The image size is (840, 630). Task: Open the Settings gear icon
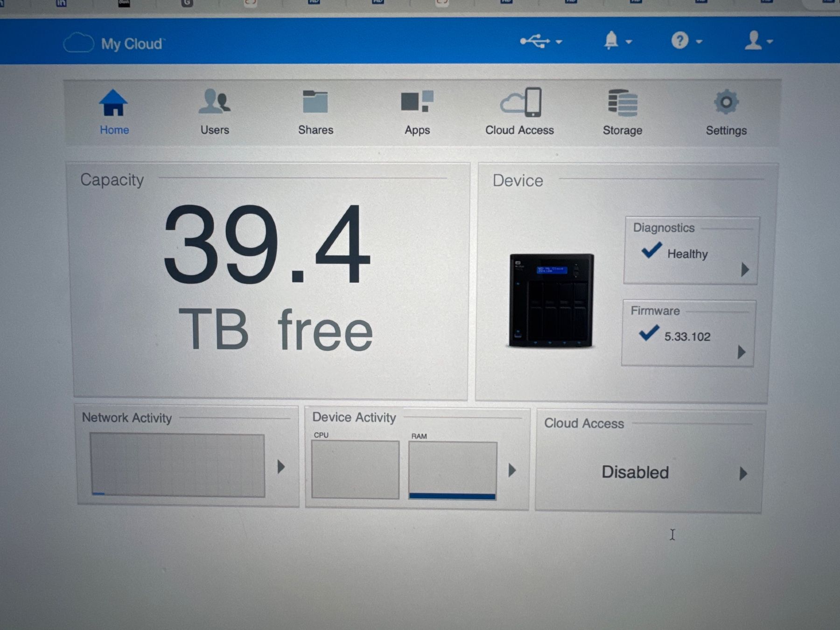pos(726,102)
